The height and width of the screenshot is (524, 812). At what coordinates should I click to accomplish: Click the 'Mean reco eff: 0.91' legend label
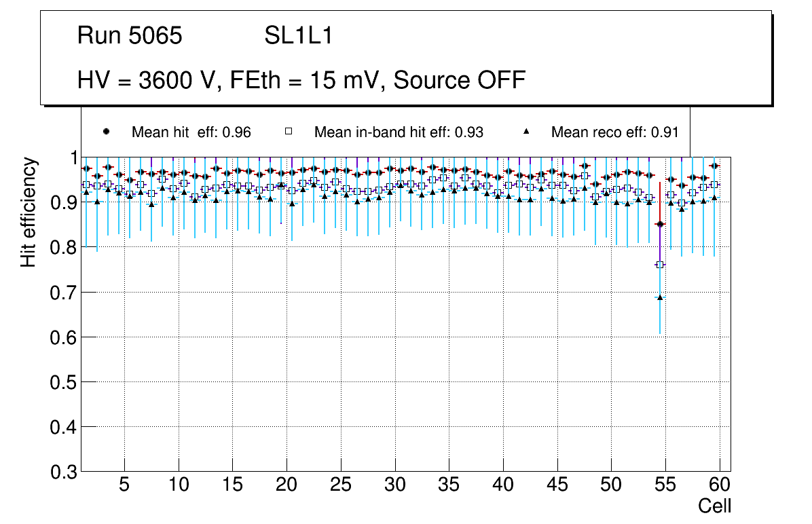(x=614, y=132)
